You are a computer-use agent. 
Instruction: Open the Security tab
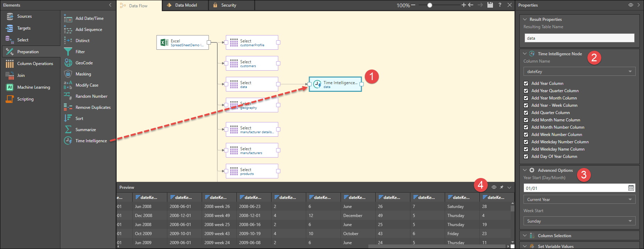[x=228, y=5]
